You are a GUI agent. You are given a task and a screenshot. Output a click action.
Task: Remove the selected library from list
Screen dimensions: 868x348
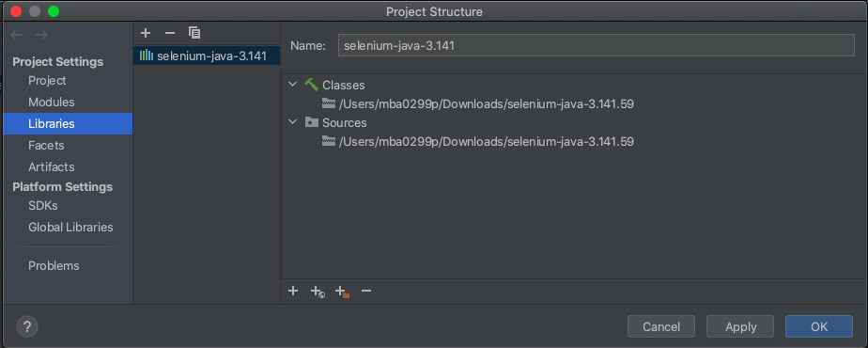pyautogui.click(x=170, y=33)
